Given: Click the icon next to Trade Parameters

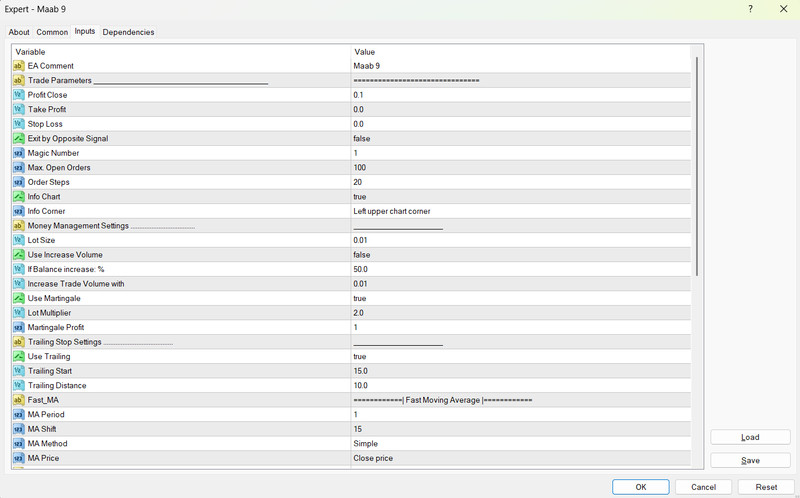Looking at the screenshot, I should (x=18, y=81).
